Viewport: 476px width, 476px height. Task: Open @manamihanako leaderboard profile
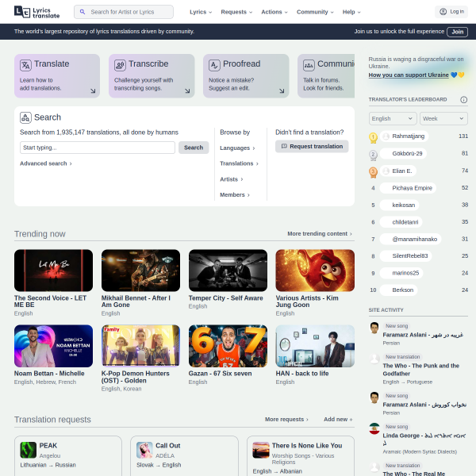click(410, 240)
